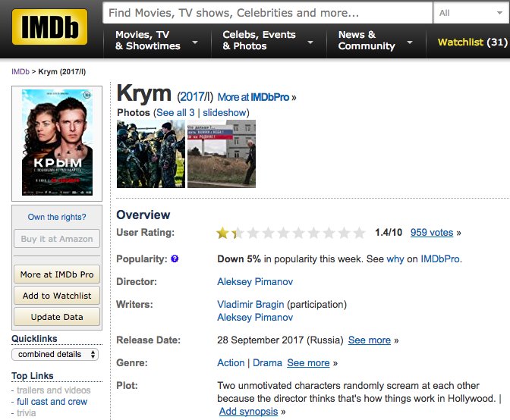Screen dimensions: 510x420
Task: Expand the Celebs, Events & Photos arrow
Action: [x=310, y=42]
